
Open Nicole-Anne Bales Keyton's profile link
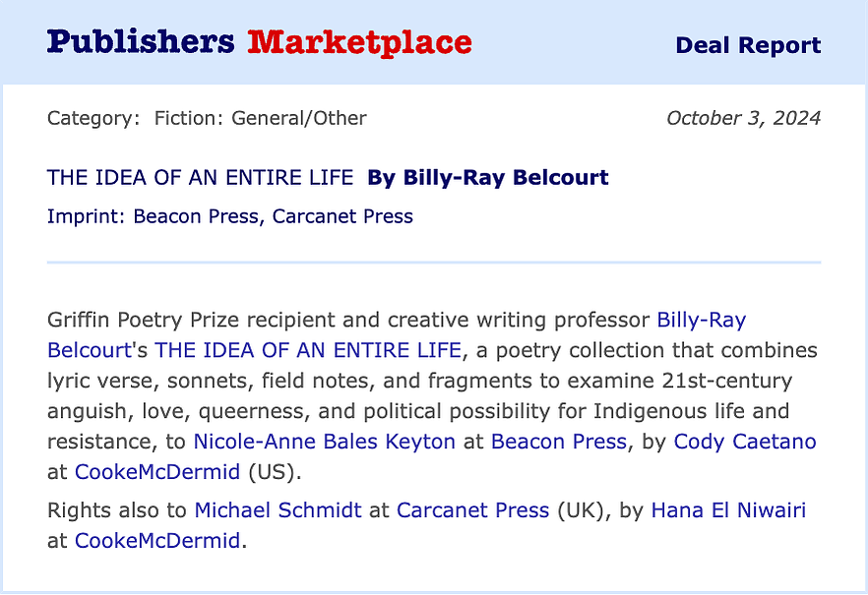(x=325, y=442)
